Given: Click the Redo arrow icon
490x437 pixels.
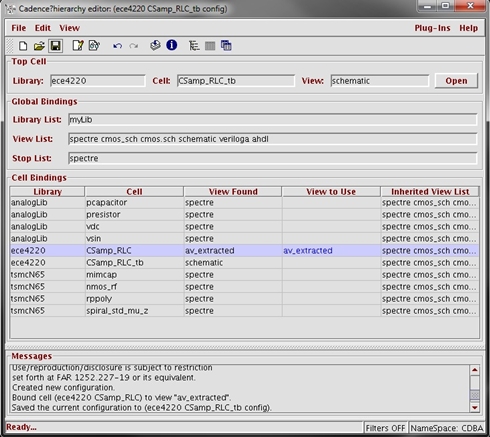Looking at the screenshot, I should [x=134, y=46].
